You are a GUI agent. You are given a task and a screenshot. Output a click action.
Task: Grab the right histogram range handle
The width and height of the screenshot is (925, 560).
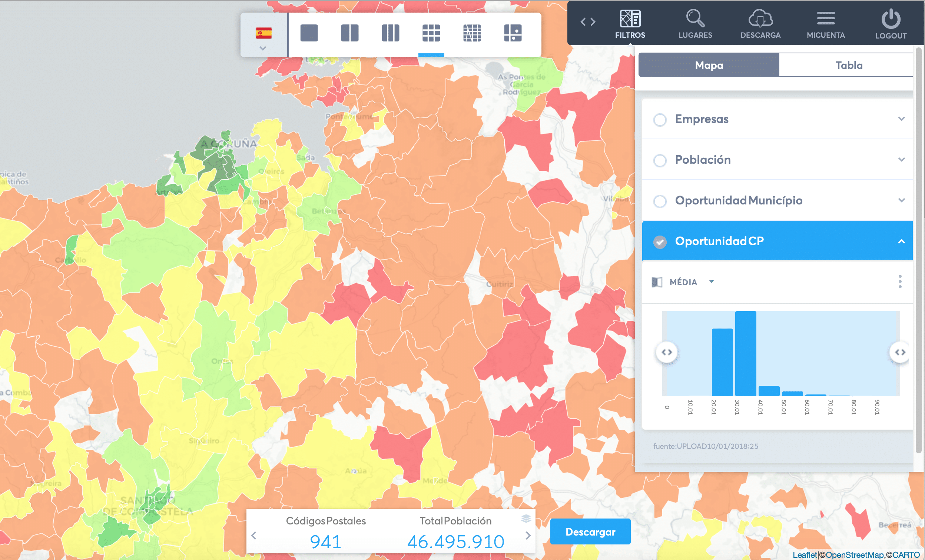click(x=900, y=352)
